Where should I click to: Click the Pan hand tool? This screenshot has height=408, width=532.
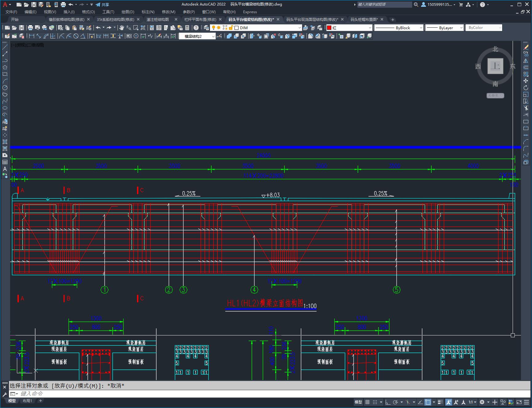(x=122, y=28)
